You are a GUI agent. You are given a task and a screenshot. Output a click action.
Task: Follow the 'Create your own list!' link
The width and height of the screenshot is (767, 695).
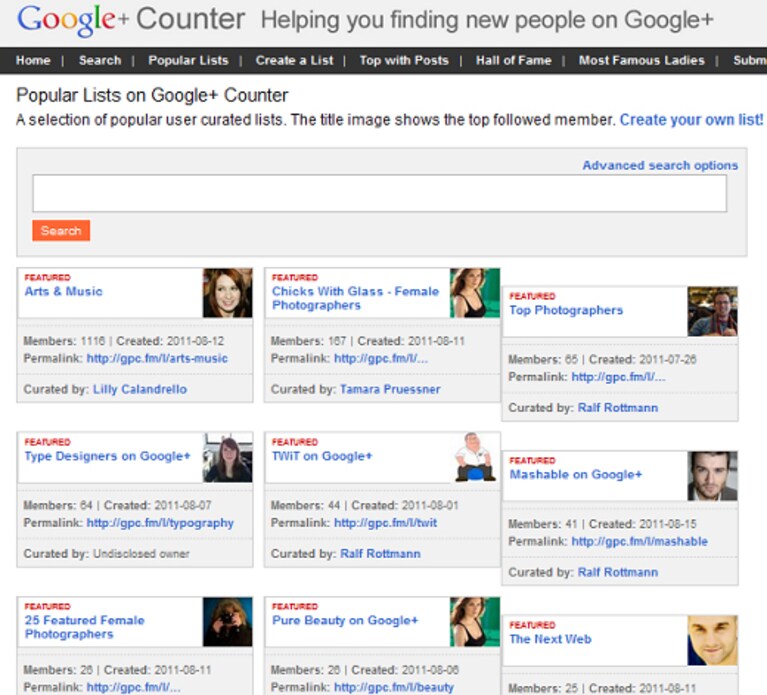pyautogui.click(x=691, y=120)
